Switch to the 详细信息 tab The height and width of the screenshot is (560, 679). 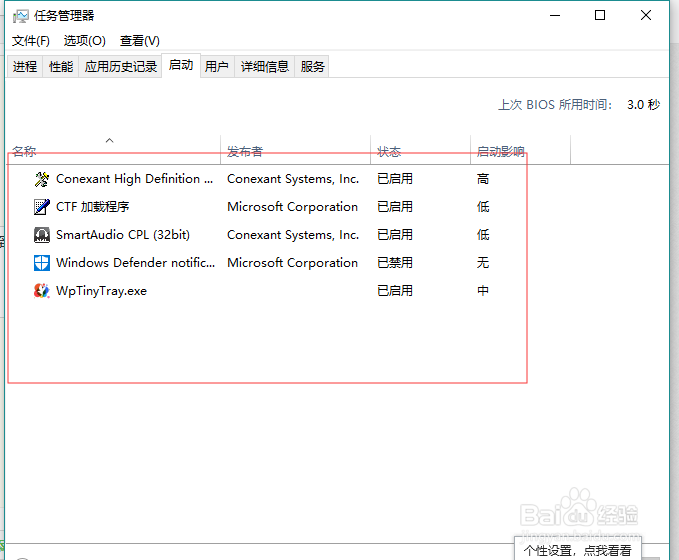click(x=265, y=67)
